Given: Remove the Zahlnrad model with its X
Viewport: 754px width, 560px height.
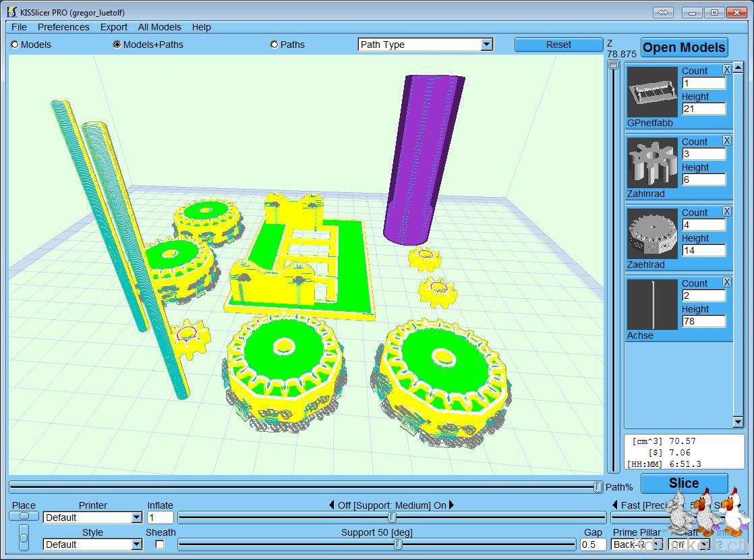Looking at the screenshot, I should pos(726,140).
